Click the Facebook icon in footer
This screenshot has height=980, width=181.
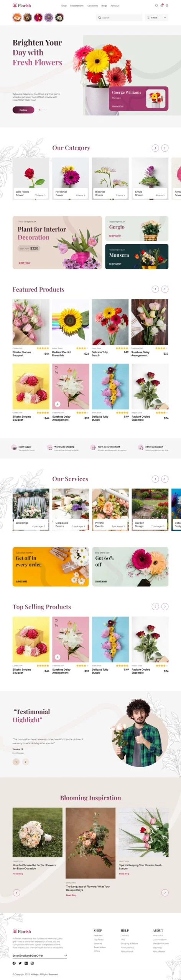(x=14, y=963)
